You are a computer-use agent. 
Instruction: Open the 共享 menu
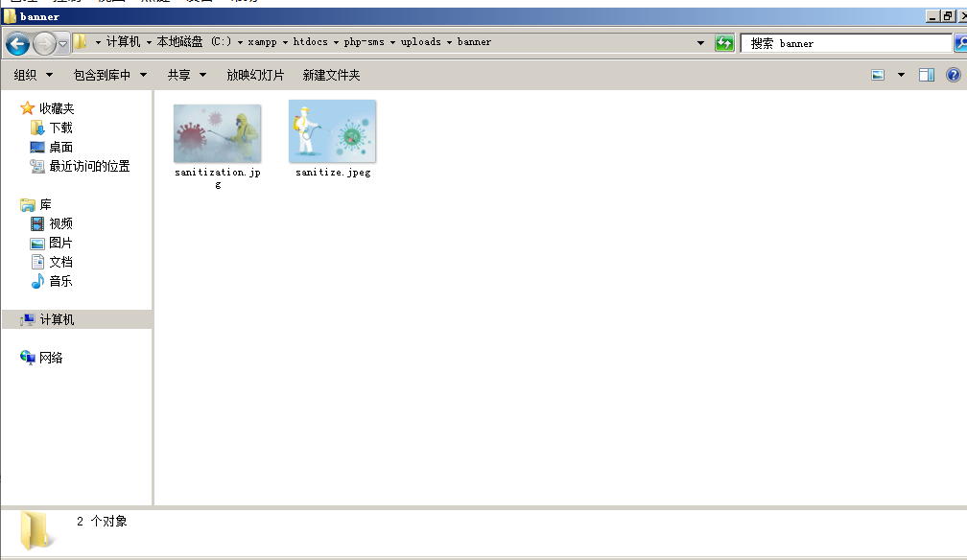186,75
